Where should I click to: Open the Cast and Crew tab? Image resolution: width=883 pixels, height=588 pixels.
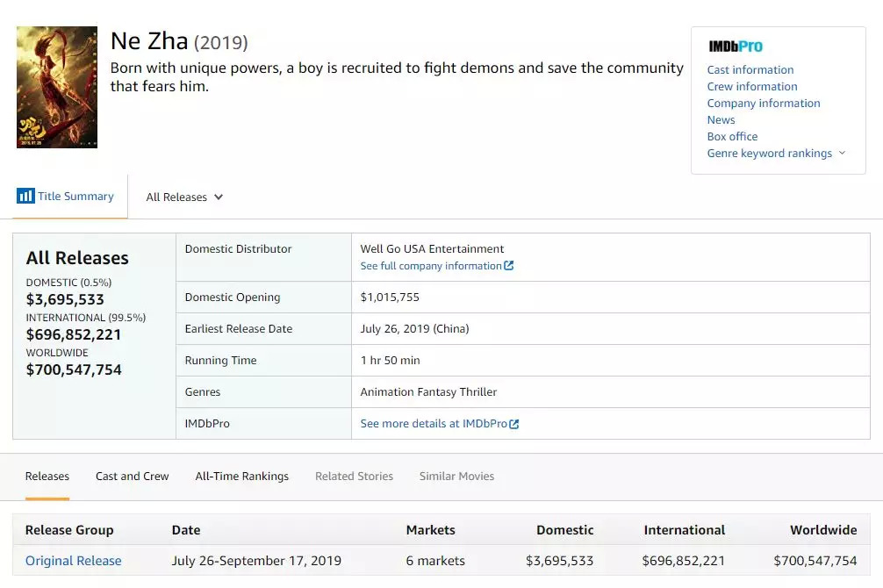pyautogui.click(x=133, y=477)
